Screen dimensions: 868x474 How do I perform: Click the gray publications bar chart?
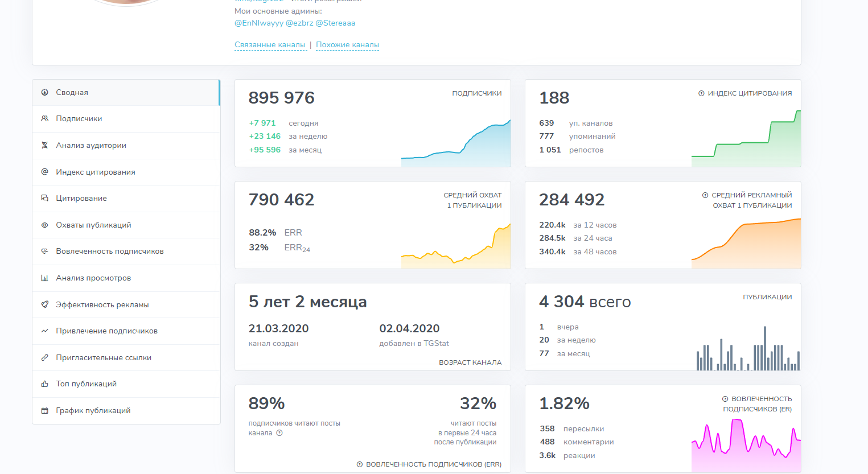point(748,348)
